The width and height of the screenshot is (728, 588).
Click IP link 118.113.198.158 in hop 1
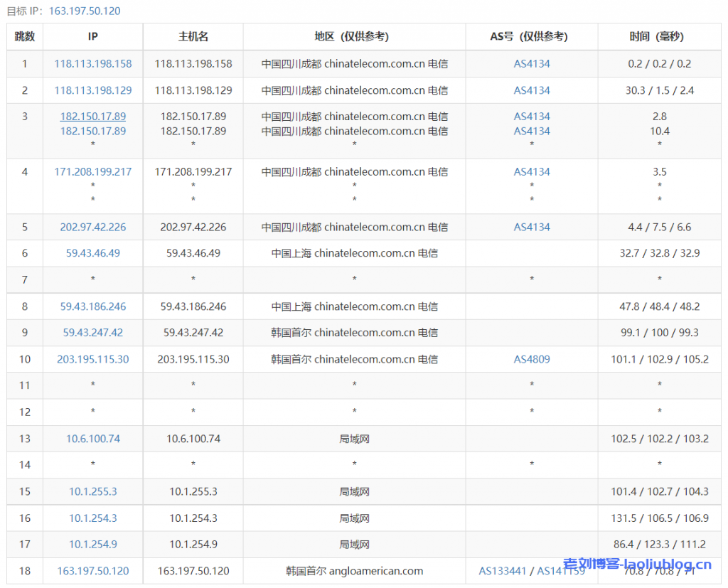[x=93, y=63]
